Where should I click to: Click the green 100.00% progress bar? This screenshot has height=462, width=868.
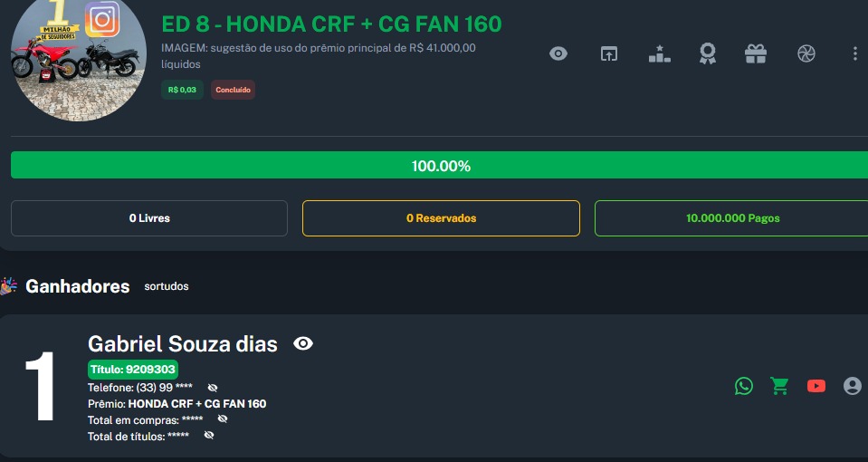coord(440,166)
